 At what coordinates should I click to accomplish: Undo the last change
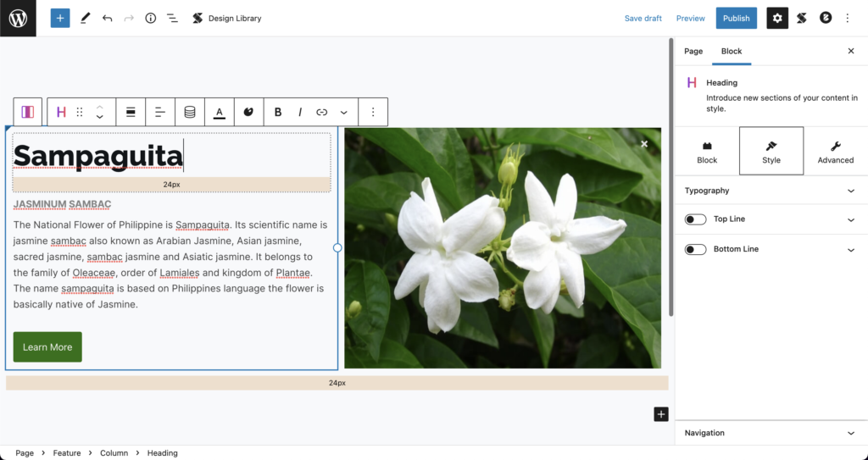(107, 19)
